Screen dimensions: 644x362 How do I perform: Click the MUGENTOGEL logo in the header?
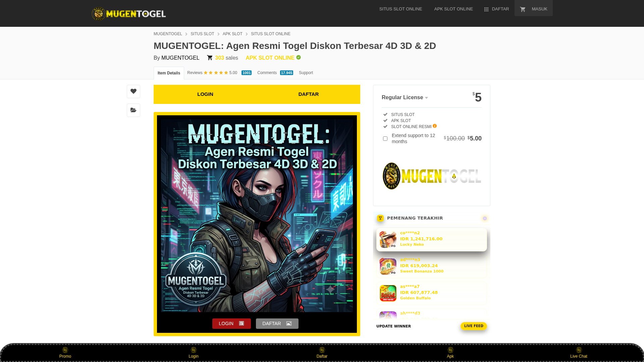point(129,14)
